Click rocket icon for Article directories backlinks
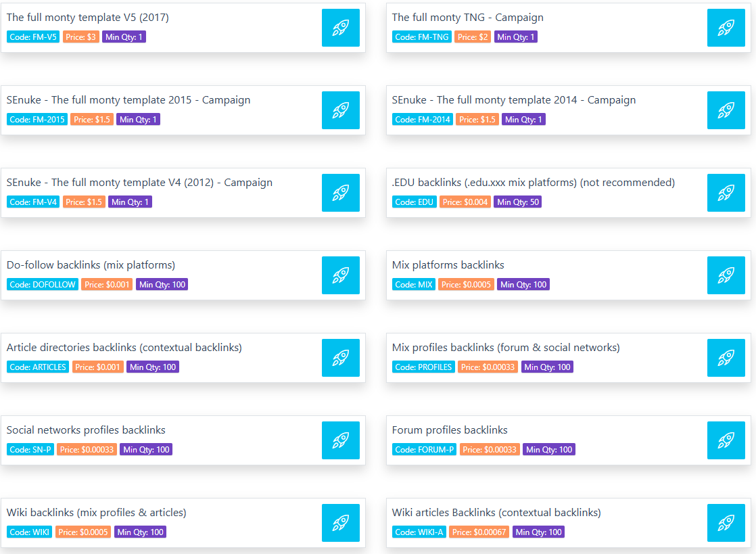The height and width of the screenshot is (554, 756). pos(340,357)
